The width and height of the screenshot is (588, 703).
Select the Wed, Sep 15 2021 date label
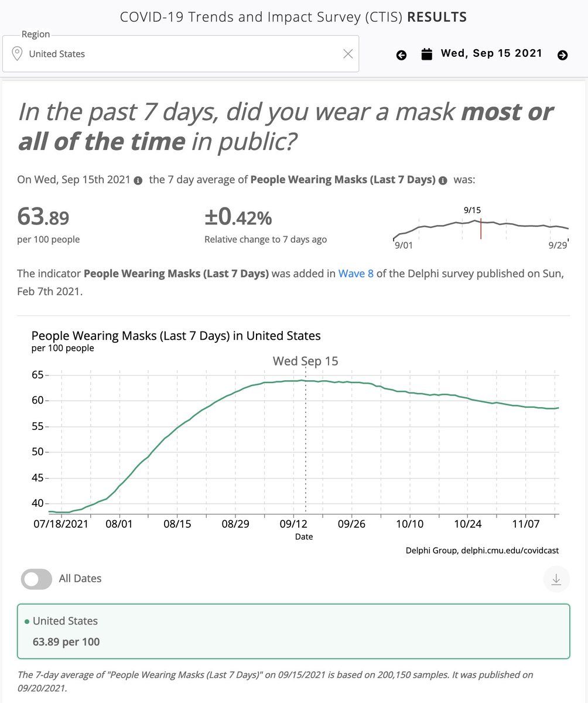491,53
